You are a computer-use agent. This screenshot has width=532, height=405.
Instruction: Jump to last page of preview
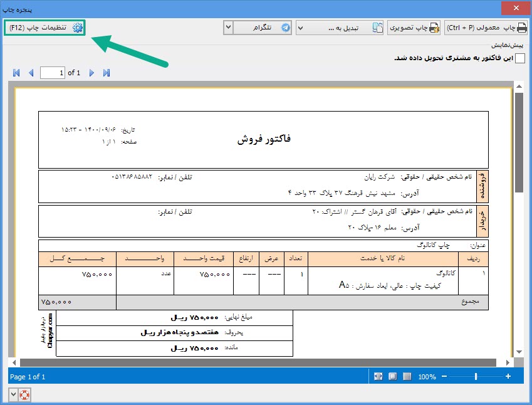coord(107,73)
